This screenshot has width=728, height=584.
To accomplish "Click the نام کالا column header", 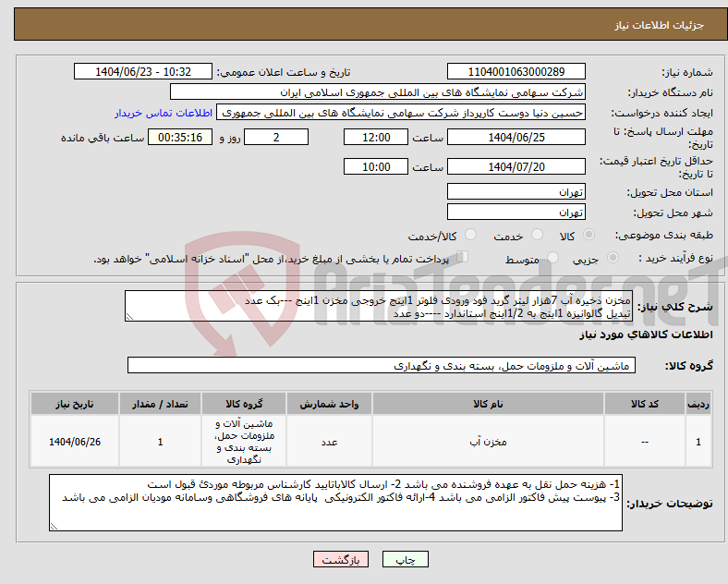I will (x=488, y=404).
